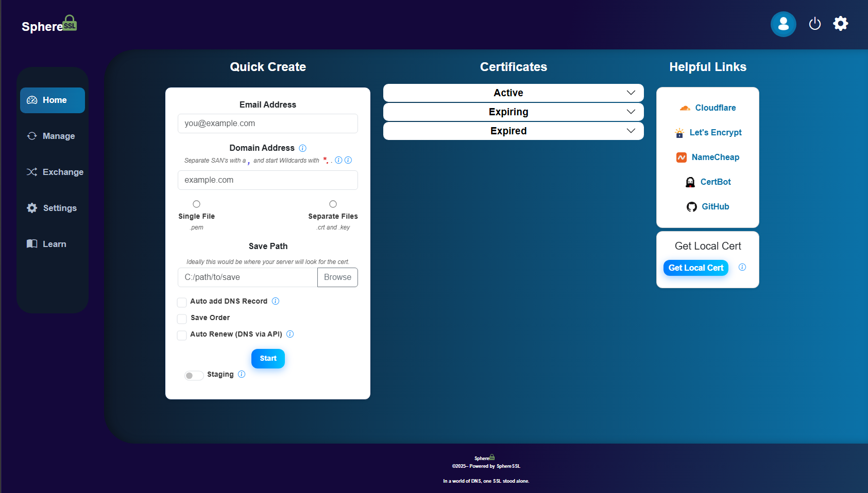The width and height of the screenshot is (868, 493).
Task: Click the Exchange icon in the sidebar
Action: [x=32, y=172]
